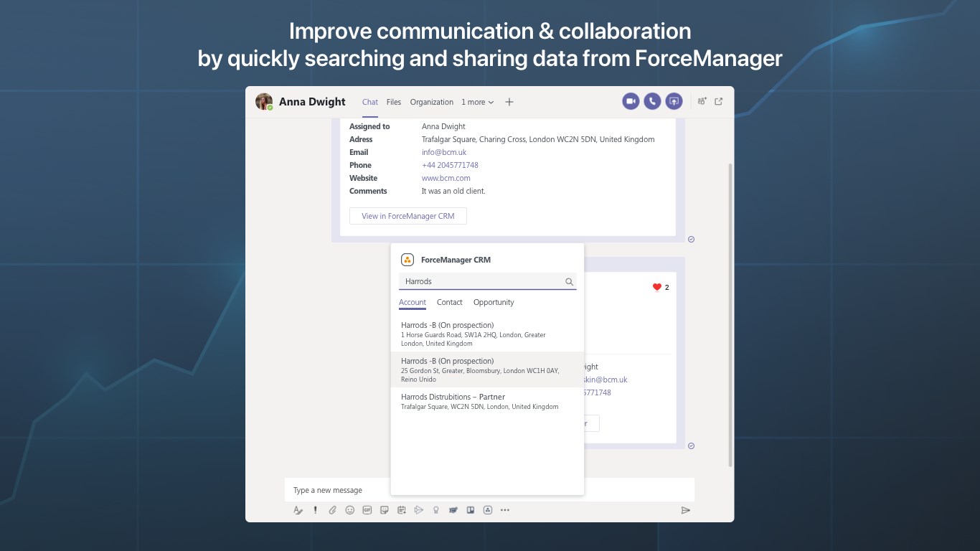The image size is (980, 551).
Task: Set message delivery options exclamation icon
Action: [x=316, y=510]
